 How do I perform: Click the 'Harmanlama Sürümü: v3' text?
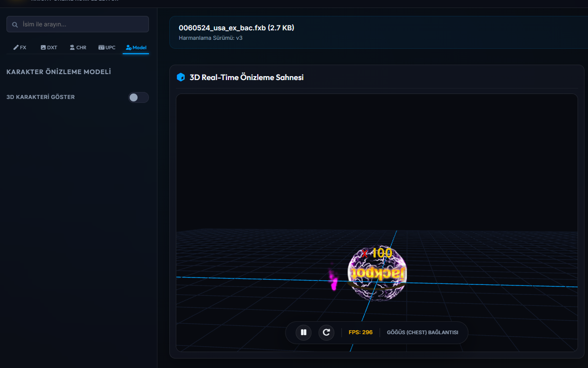pyautogui.click(x=211, y=38)
